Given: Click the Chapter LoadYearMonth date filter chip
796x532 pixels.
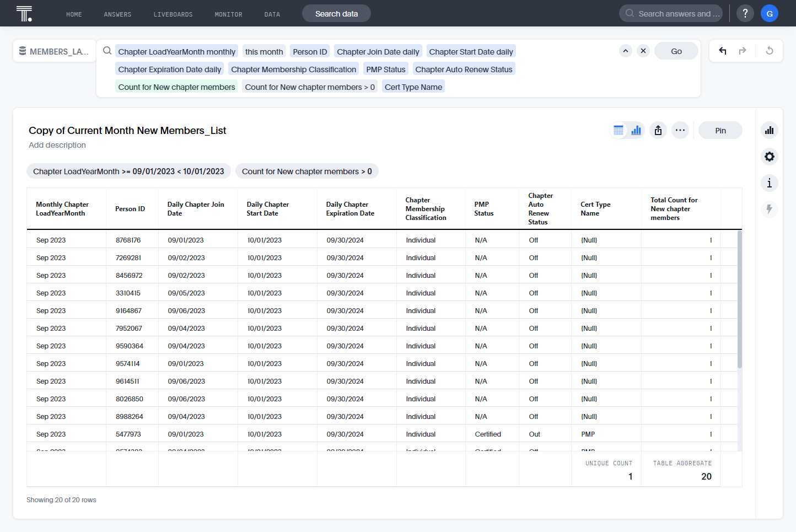Looking at the screenshot, I should [x=128, y=171].
